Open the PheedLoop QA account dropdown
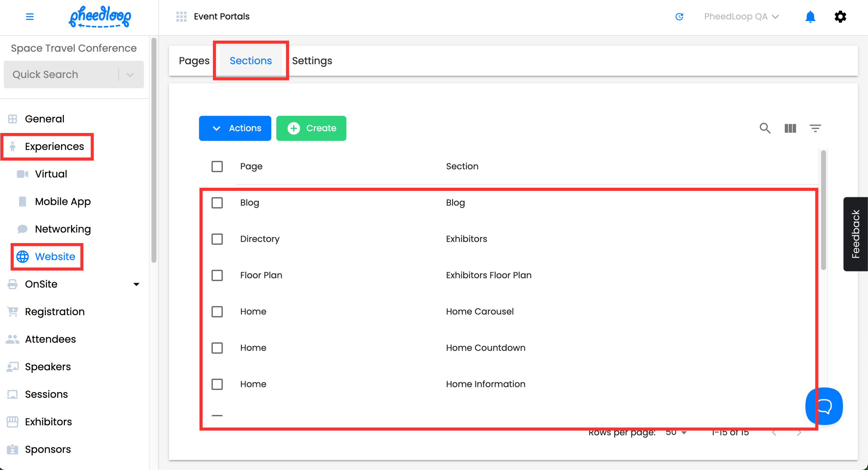This screenshot has height=470, width=868. 741,17
